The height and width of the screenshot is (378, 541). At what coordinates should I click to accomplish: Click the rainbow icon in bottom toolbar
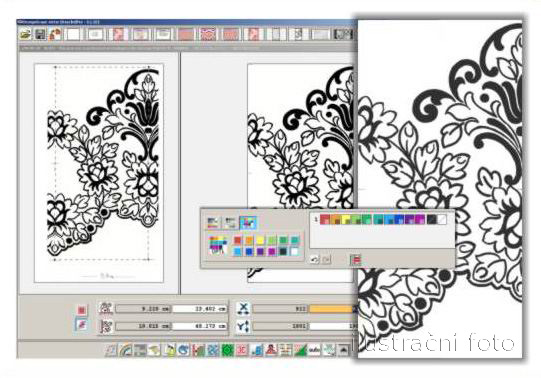125,350
